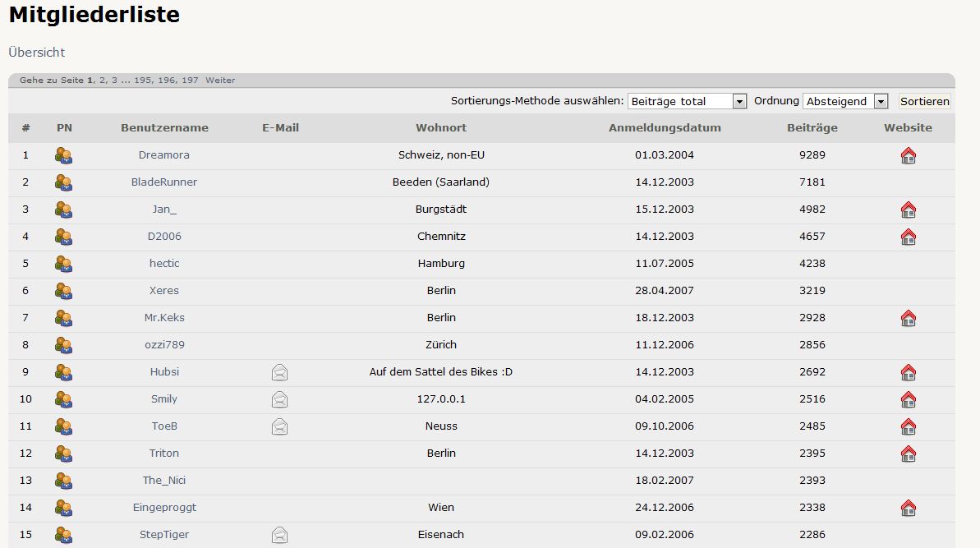The width and height of the screenshot is (980, 548).
Task: Go to page 2 of members
Action: [x=102, y=81]
